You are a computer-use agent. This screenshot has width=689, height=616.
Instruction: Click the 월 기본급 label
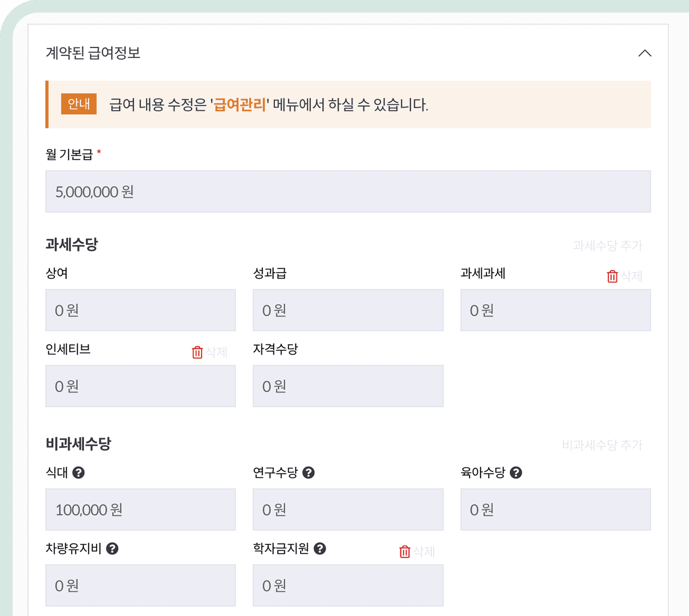pyautogui.click(x=69, y=155)
